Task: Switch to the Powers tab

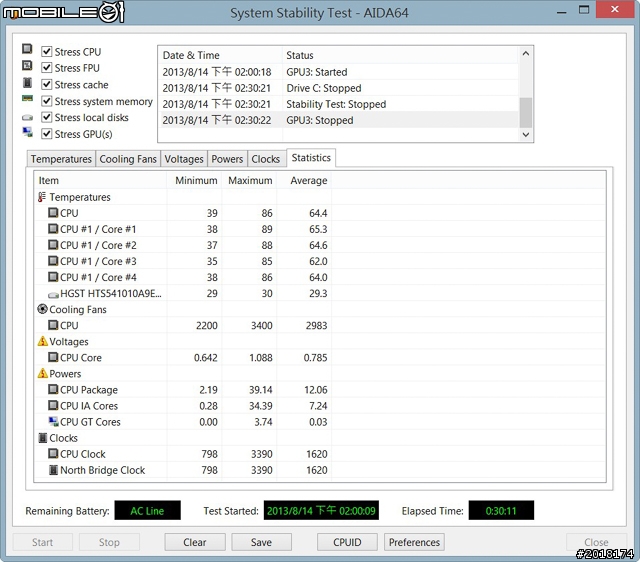Action: pos(227,159)
